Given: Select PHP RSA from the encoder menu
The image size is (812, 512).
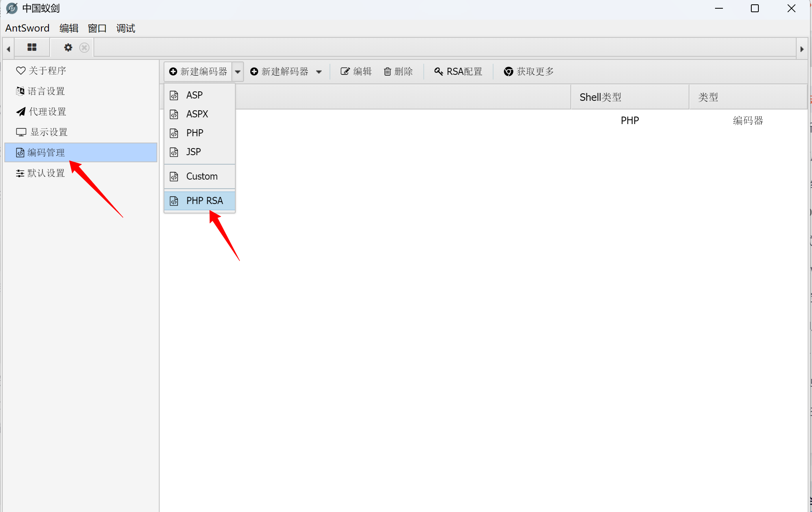Looking at the screenshot, I should coord(204,200).
